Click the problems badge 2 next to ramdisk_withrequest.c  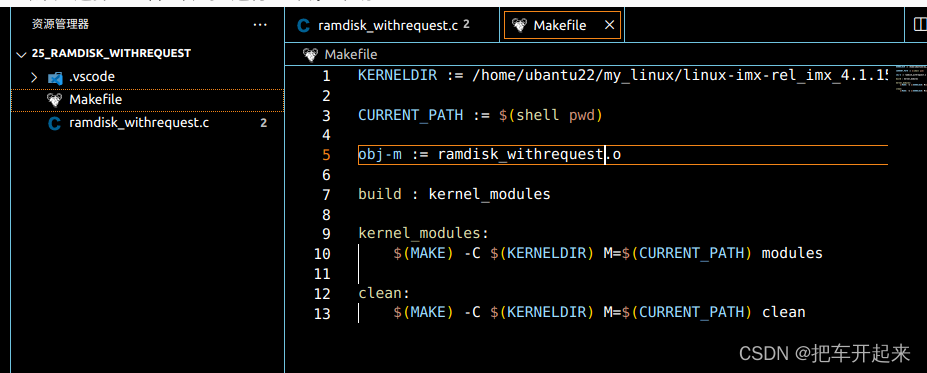[264, 123]
